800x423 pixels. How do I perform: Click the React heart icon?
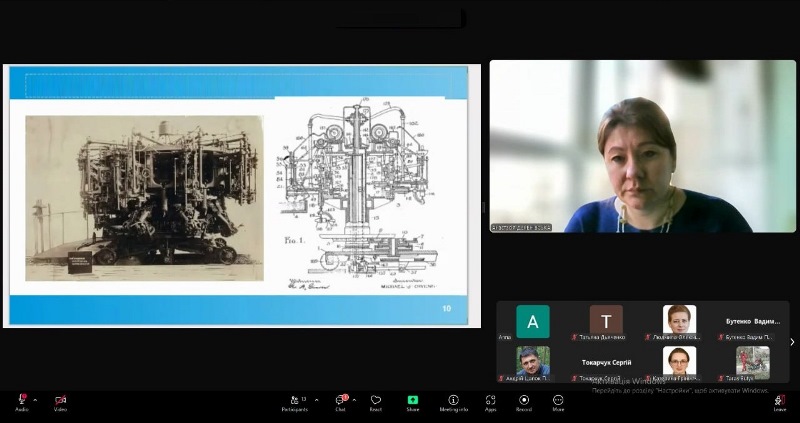[376, 401]
